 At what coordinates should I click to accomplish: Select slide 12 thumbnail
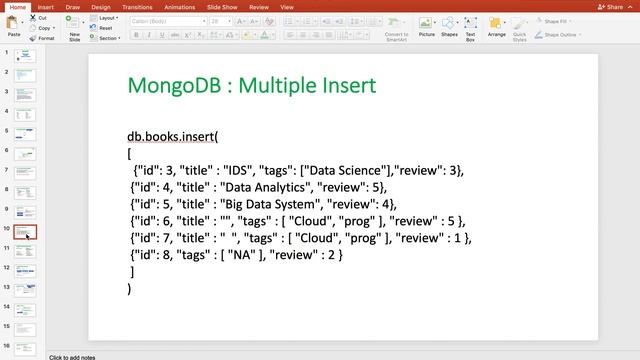pyautogui.click(x=25, y=271)
